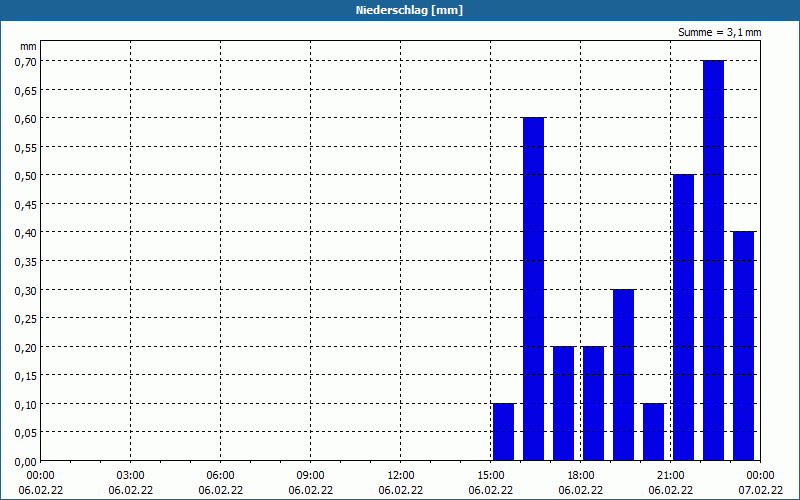The height and width of the screenshot is (500, 800).
Task: Click the 0,70 y-axis label
Action: point(26,62)
